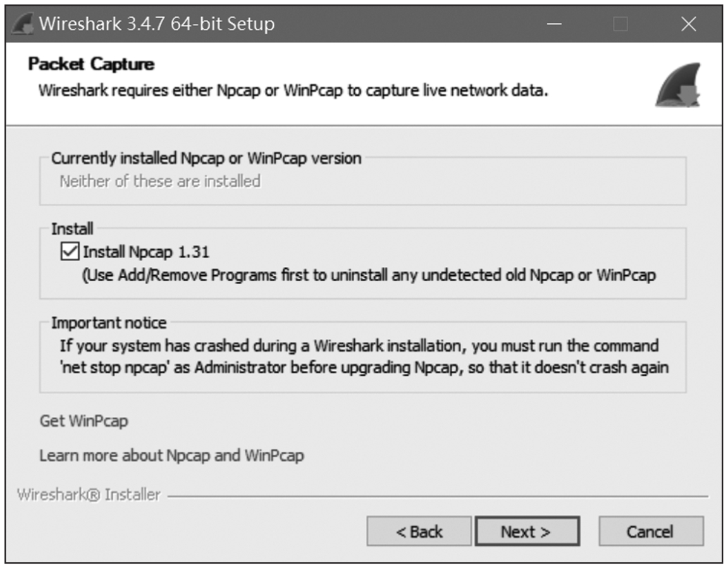Click the 'Neither of these are installed' text

coord(159,182)
